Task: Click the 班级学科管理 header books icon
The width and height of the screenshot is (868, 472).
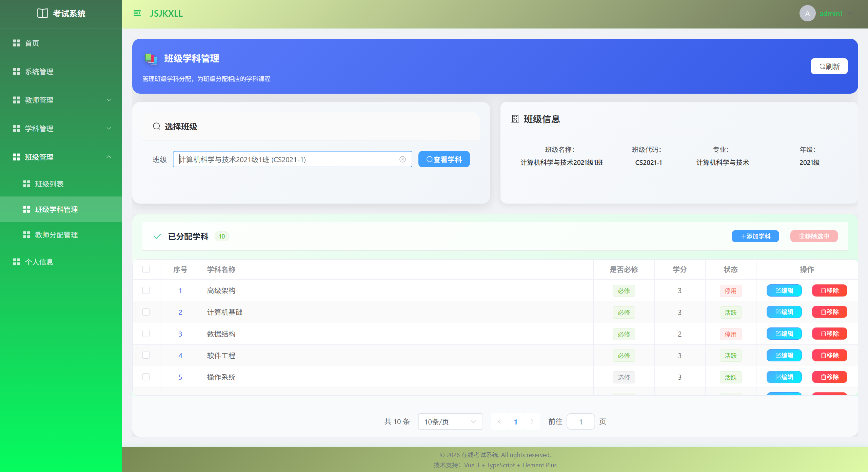Action: (x=151, y=58)
